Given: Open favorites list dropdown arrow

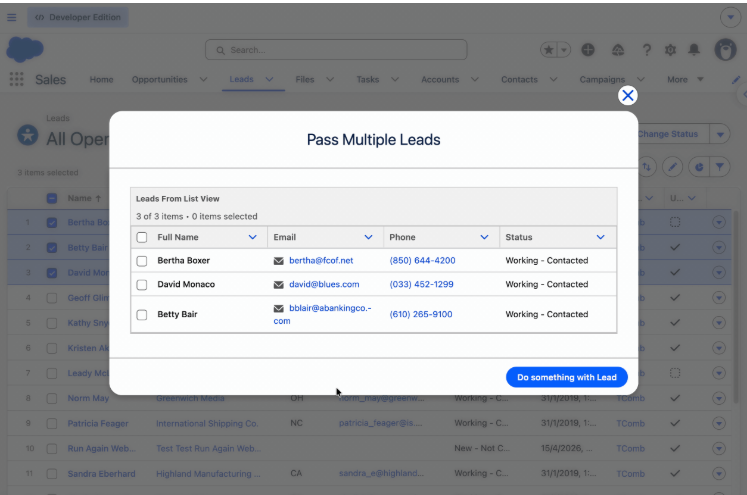Looking at the screenshot, I should click(564, 50).
